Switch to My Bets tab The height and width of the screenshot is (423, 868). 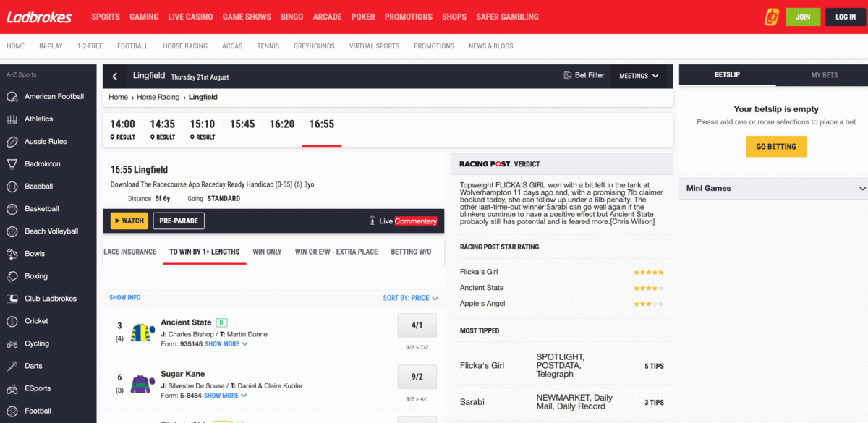tap(824, 75)
